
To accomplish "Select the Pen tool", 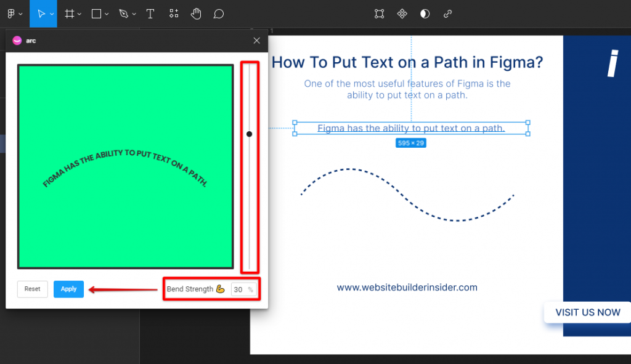I will (x=123, y=14).
